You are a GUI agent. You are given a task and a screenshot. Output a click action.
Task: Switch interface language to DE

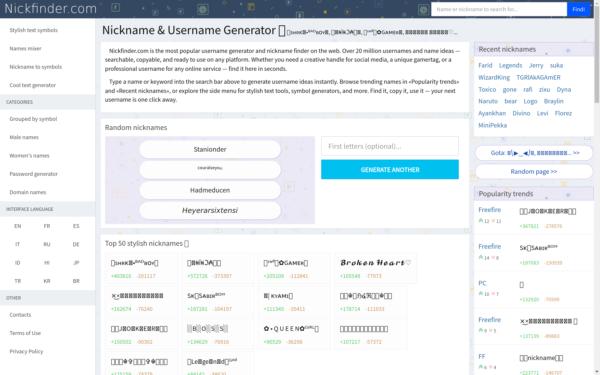pyautogui.click(x=76, y=244)
